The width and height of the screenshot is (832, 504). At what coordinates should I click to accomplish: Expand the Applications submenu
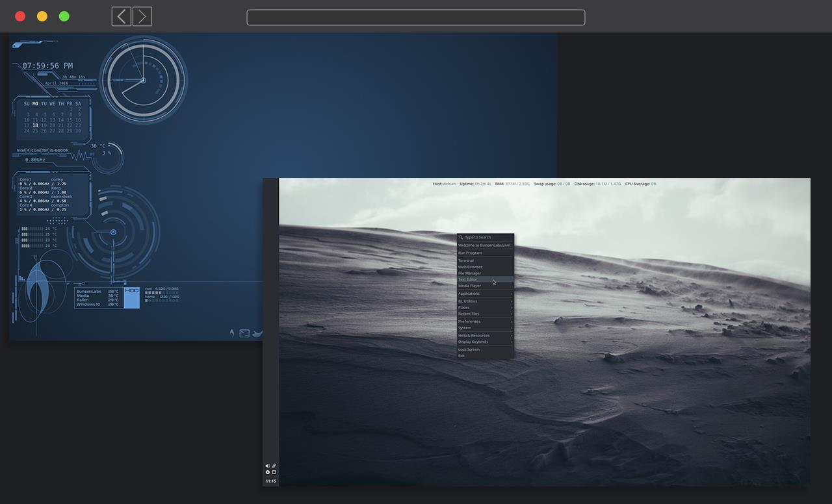tap(485, 294)
